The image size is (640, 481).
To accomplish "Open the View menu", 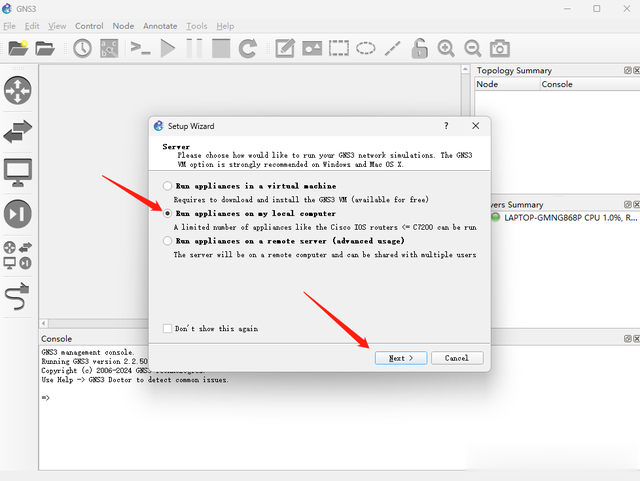I will tap(57, 26).
